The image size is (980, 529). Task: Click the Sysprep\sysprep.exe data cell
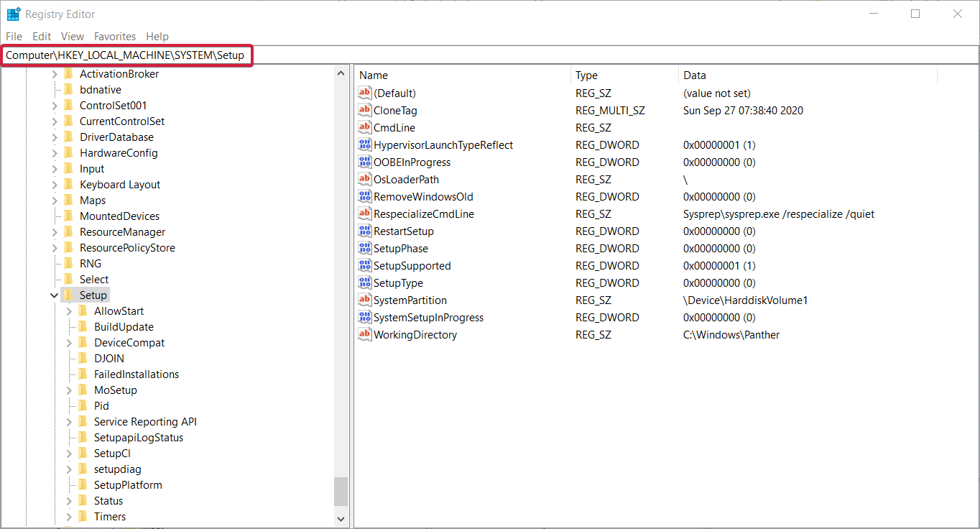coord(779,214)
